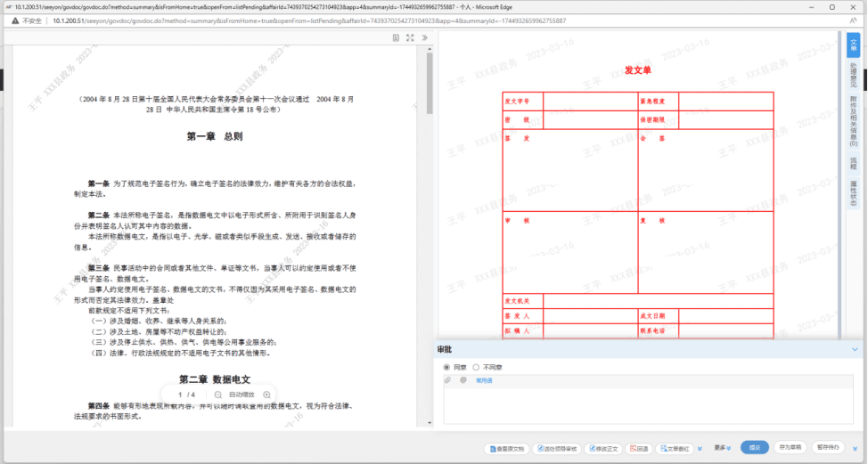The width and height of the screenshot is (868, 464).
Task: Click the 复核 opinion area
Action: click(x=706, y=252)
